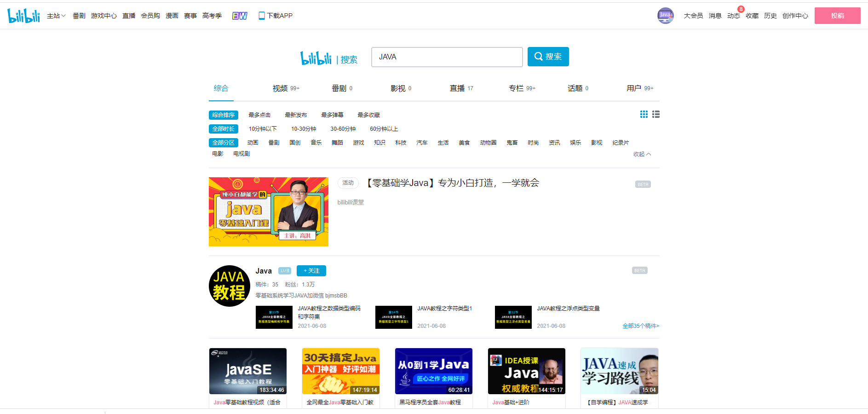
Task: Open the bilibili logo home link
Action: (23, 16)
